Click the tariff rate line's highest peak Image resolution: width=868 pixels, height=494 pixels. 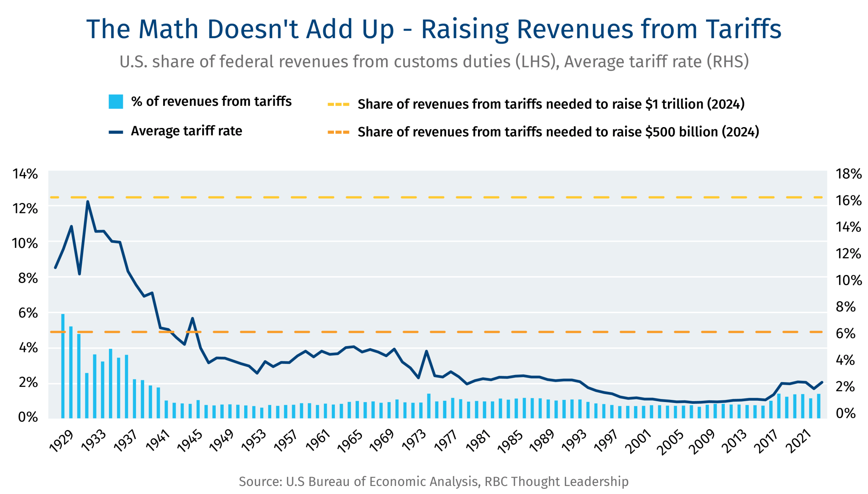tap(88, 202)
